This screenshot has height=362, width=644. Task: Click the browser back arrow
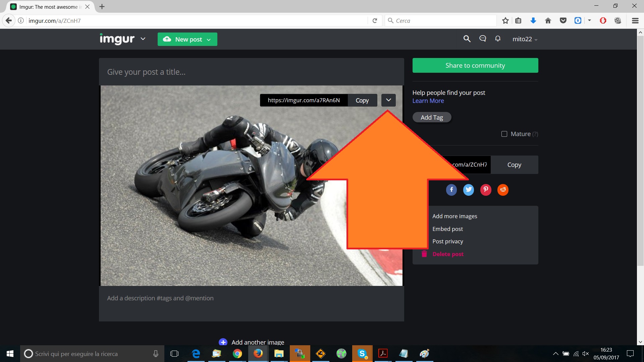tap(9, 20)
